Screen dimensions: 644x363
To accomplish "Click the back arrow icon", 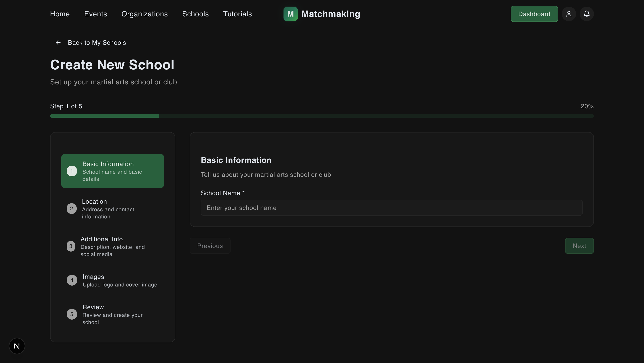I will (x=58, y=43).
